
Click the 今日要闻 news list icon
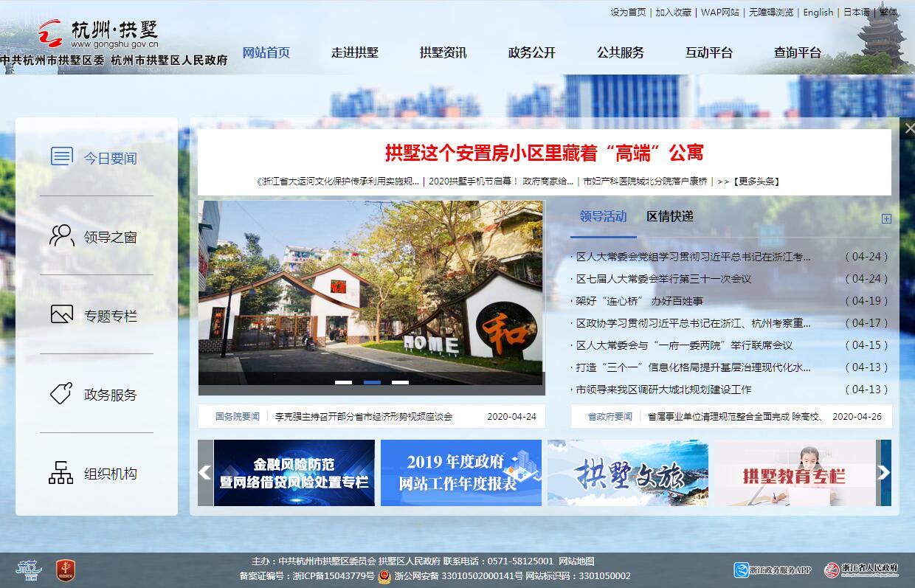click(62, 156)
